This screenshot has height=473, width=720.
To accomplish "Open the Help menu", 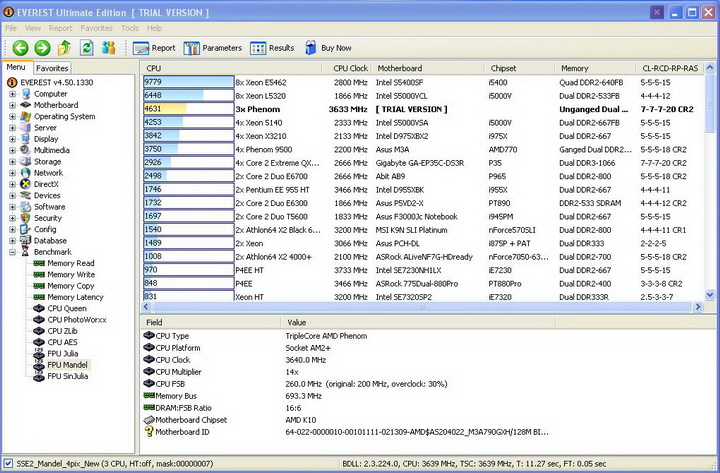I will click(x=154, y=28).
